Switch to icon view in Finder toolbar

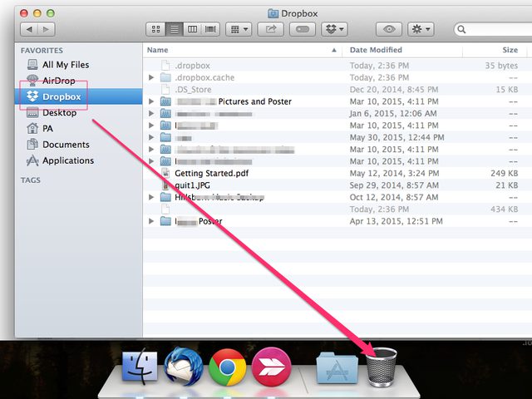coord(155,29)
